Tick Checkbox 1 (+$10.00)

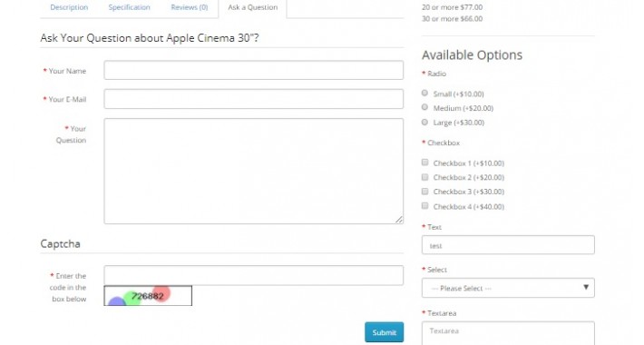point(425,163)
